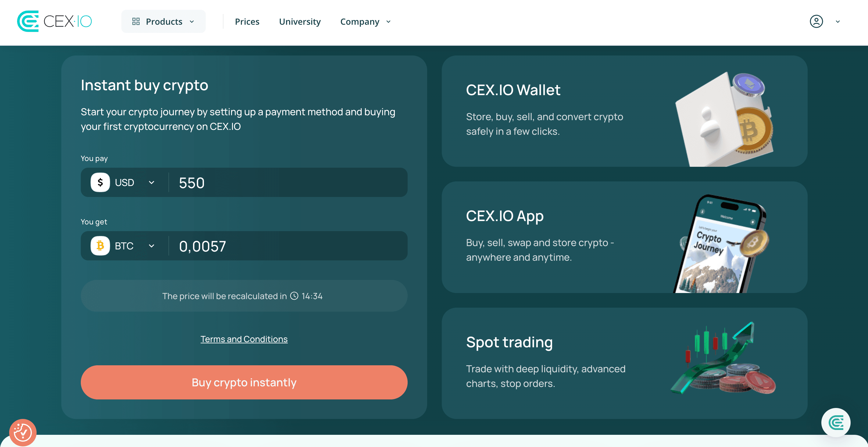Image resolution: width=868 pixels, height=447 pixels.
Task: Click Buy crypto instantly button
Action: click(x=244, y=382)
